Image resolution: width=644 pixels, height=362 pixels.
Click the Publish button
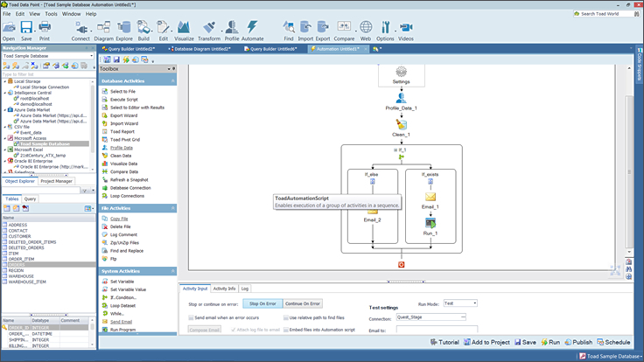(x=578, y=342)
